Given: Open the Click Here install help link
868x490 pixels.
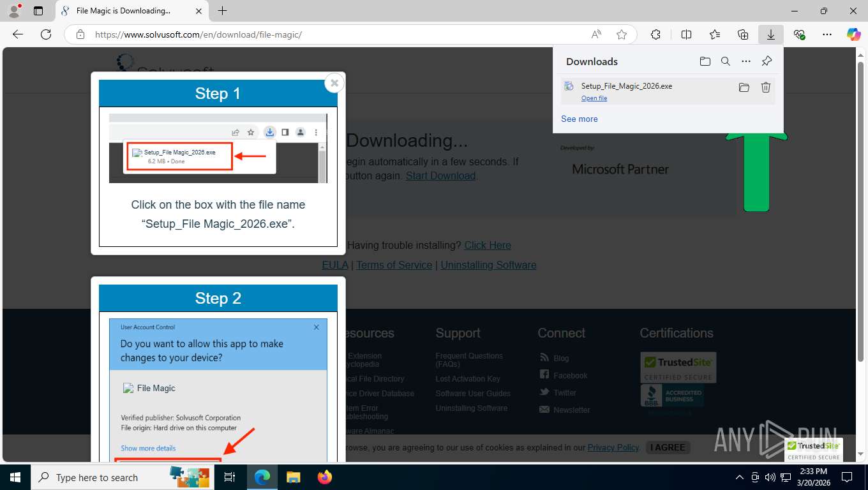Looking at the screenshot, I should [x=488, y=245].
